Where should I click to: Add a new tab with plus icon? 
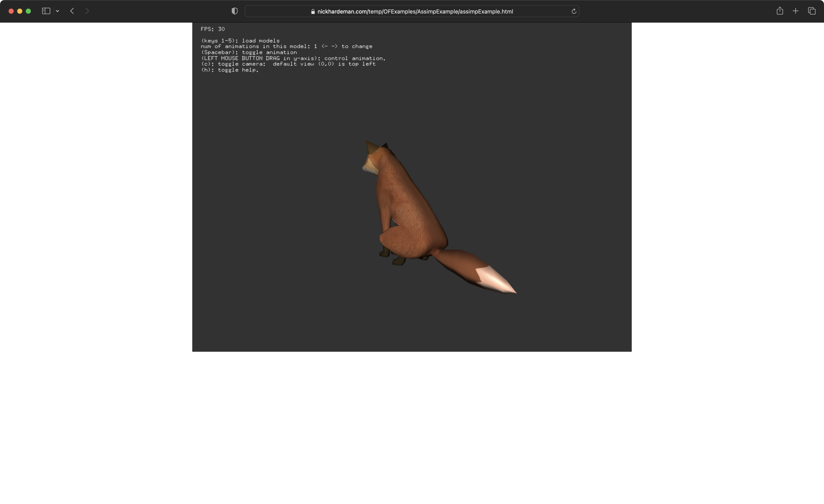tap(796, 11)
